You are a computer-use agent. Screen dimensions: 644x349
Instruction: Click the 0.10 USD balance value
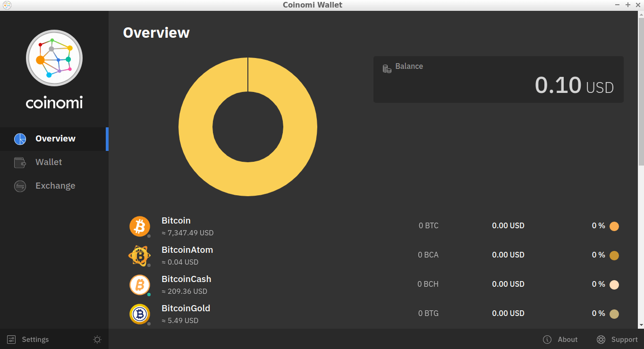pyautogui.click(x=574, y=85)
